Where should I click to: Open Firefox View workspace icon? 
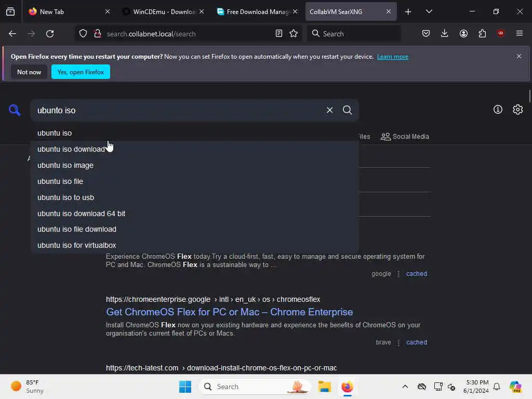click(x=10, y=11)
